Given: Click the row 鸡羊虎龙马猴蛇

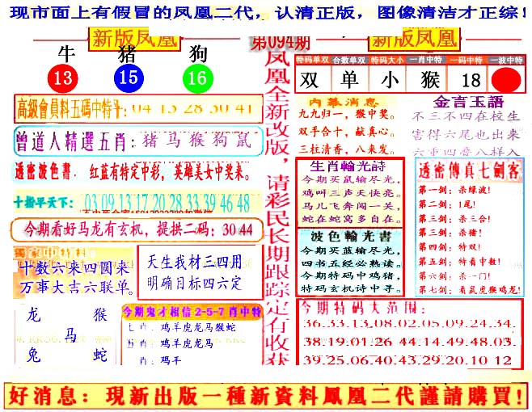Looking at the screenshot, I should [198, 327].
